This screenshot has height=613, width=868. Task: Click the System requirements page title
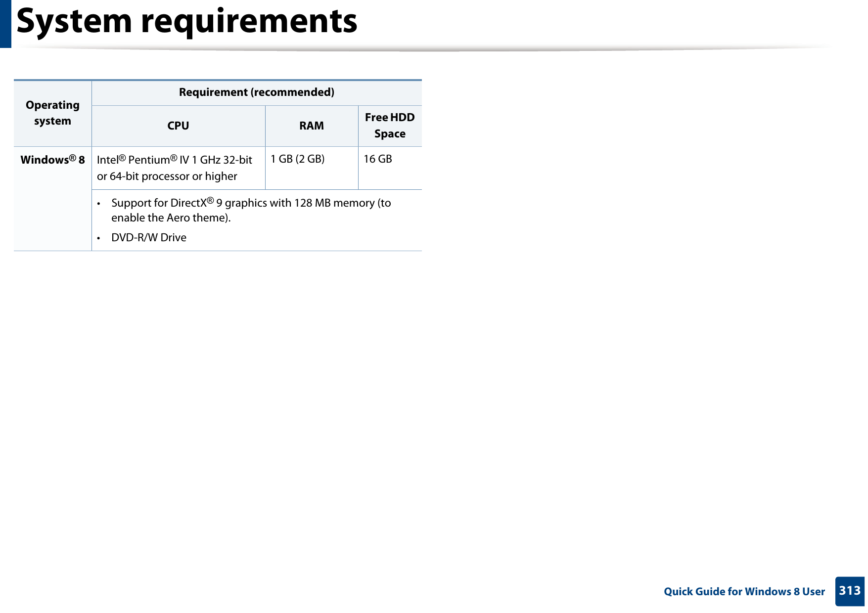point(188,21)
